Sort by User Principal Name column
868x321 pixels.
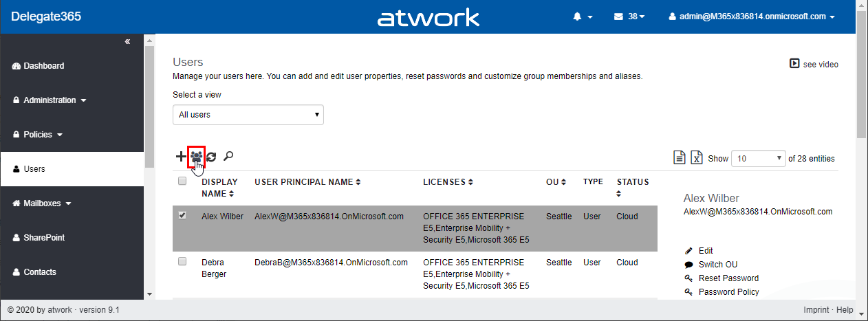point(307,182)
